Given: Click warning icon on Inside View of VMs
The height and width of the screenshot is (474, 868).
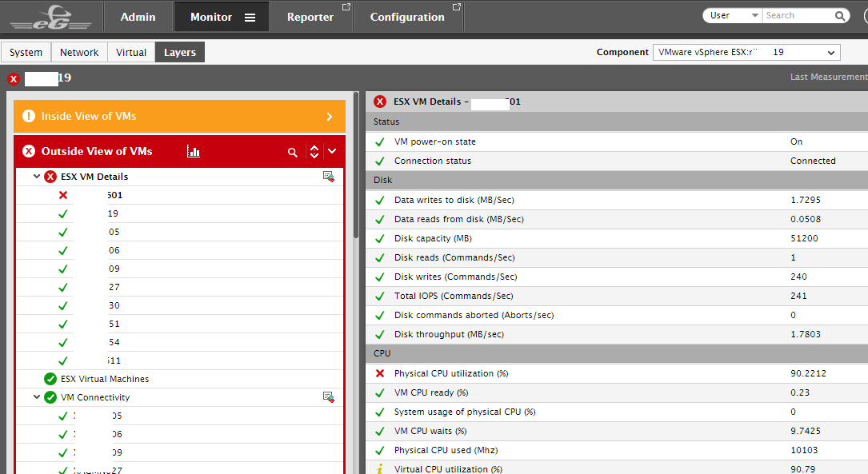Looking at the screenshot, I should pyautogui.click(x=29, y=116).
